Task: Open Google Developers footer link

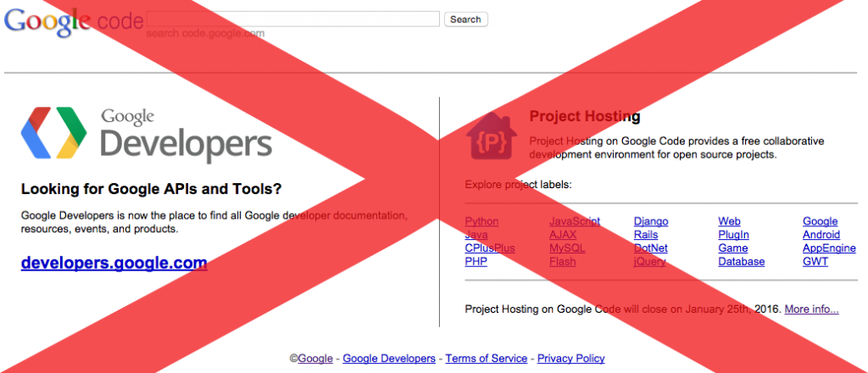Action: 389,359
